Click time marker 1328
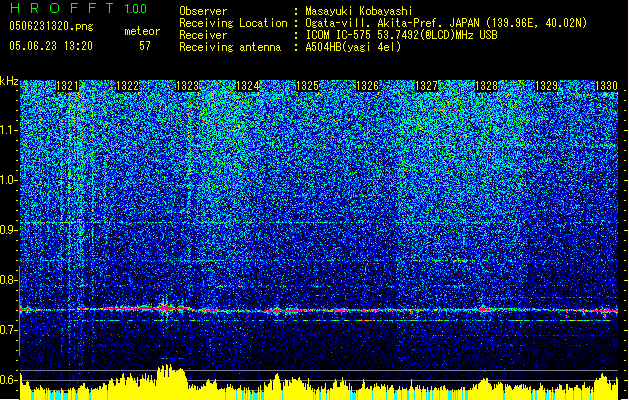The height and width of the screenshot is (400, 629). pyautogui.click(x=486, y=86)
